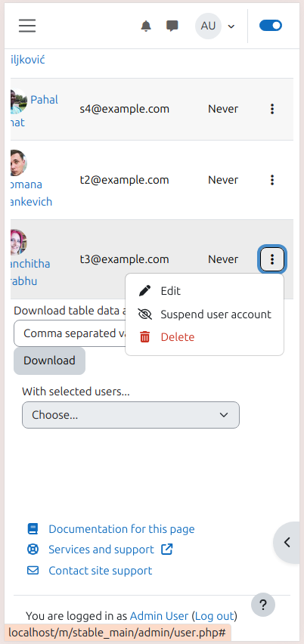
Task: Open actions menu for t2@example.com row
Action: tap(272, 180)
